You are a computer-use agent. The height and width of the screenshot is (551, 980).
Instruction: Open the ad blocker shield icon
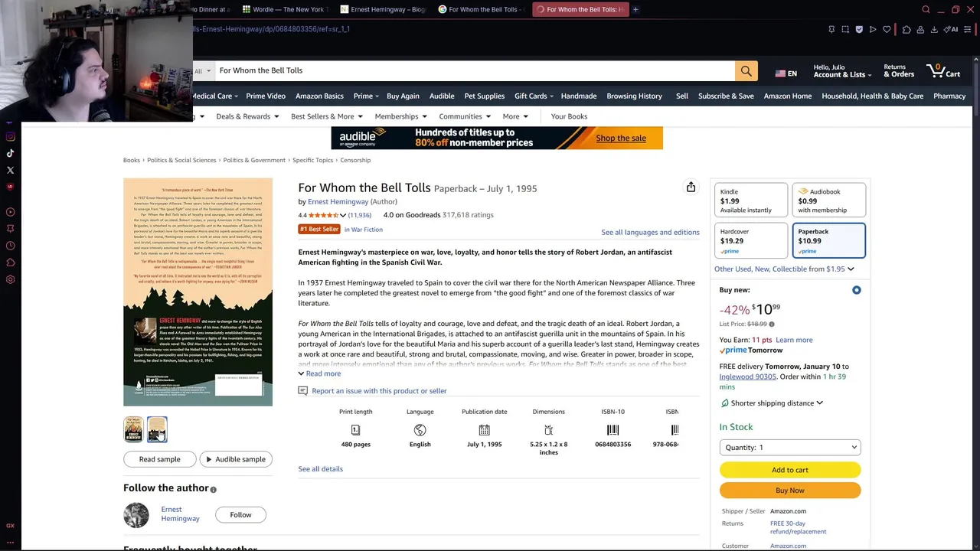859,29
